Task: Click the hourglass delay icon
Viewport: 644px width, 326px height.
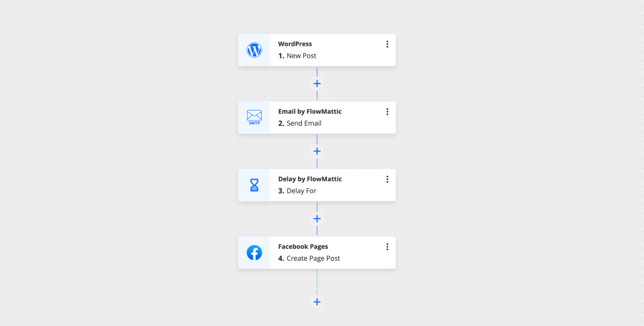Action: pos(254,185)
